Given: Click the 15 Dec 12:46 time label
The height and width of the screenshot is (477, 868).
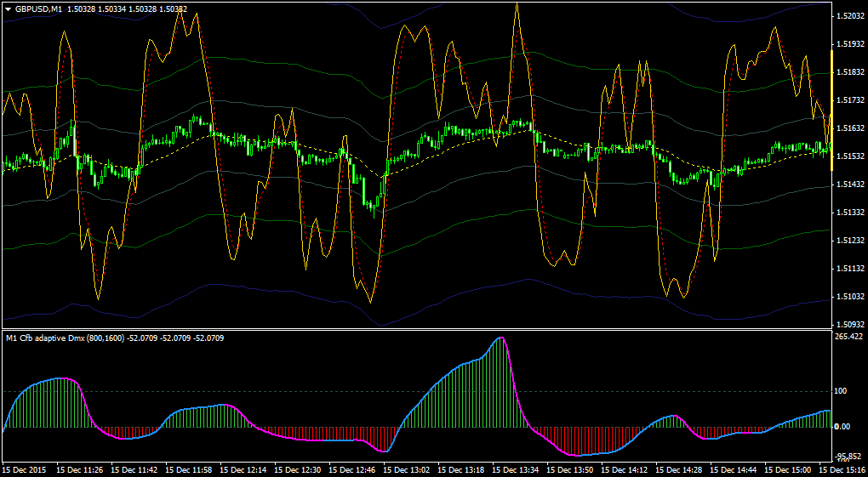Looking at the screenshot, I should click(353, 469).
